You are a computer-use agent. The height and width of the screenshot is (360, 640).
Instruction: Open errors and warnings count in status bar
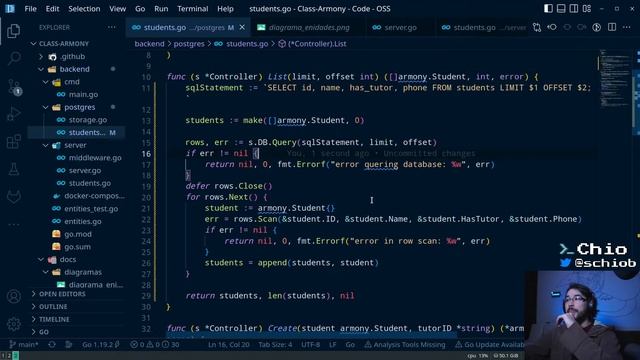(154, 344)
